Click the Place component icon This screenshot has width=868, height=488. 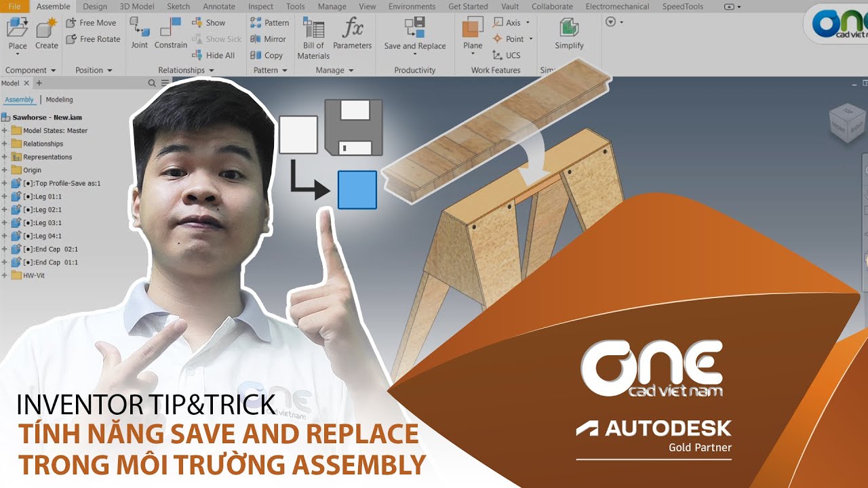18,28
